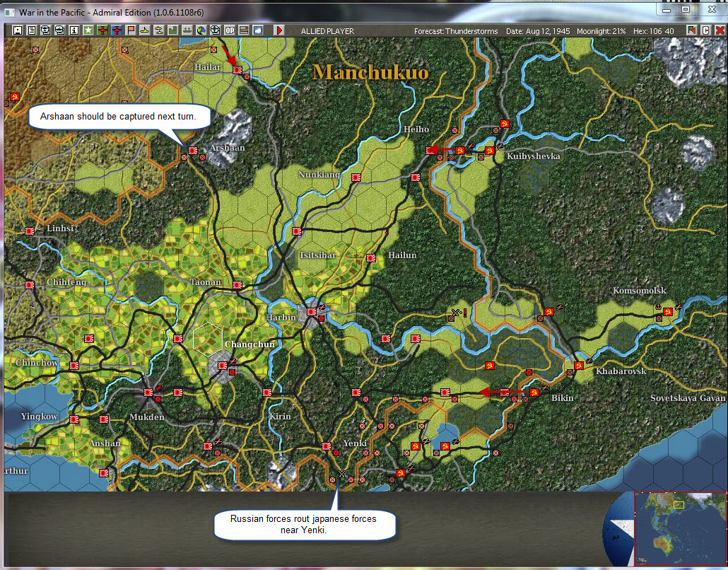The width and height of the screenshot is (728, 570).
Task: Select the Changchun city base marker
Action: click(223, 366)
